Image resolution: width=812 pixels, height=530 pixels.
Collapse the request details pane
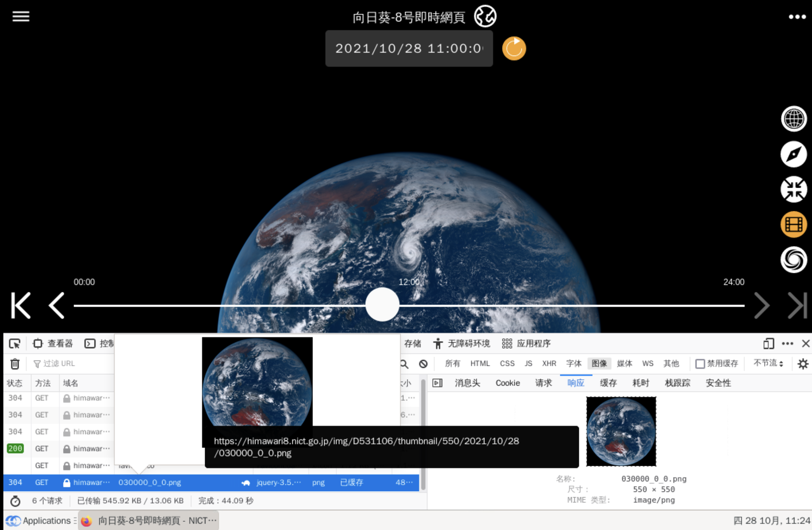437,383
